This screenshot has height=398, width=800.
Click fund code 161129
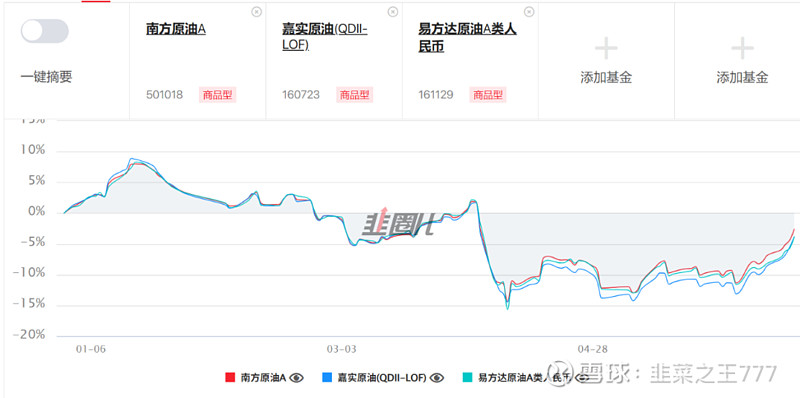pos(436,95)
